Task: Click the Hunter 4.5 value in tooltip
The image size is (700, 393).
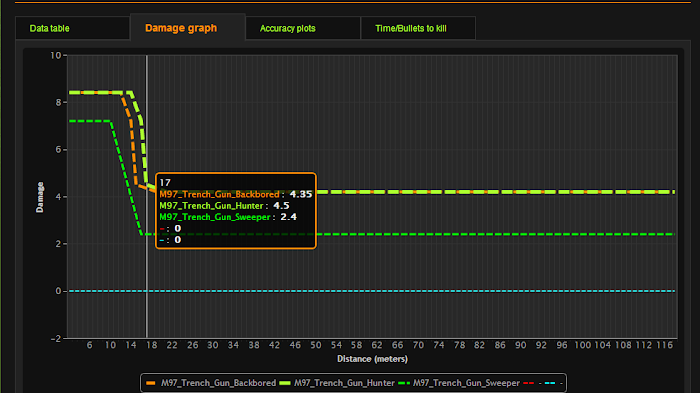Action: tap(281, 206)
